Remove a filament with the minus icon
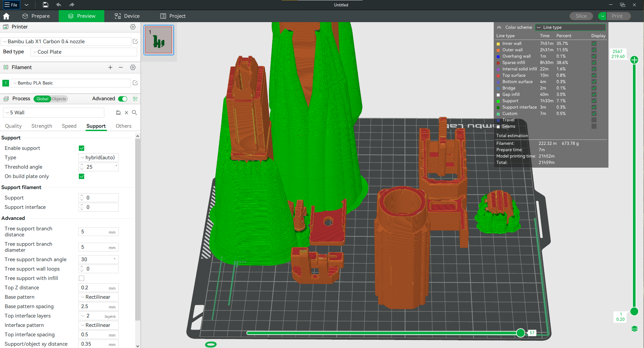Screen dimensions: 644x348 pyautogui.click(x=121, y=67)
